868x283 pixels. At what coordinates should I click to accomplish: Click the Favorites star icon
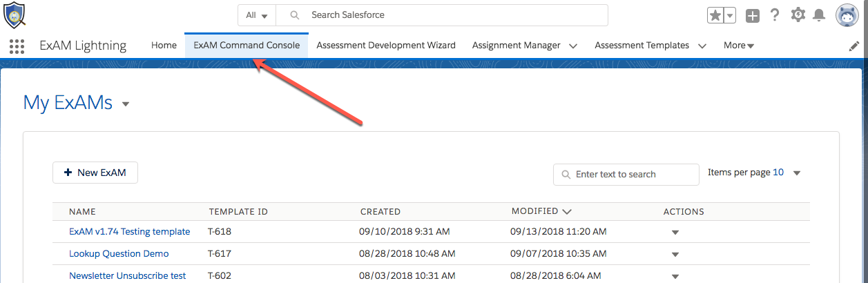coord(715,15)
